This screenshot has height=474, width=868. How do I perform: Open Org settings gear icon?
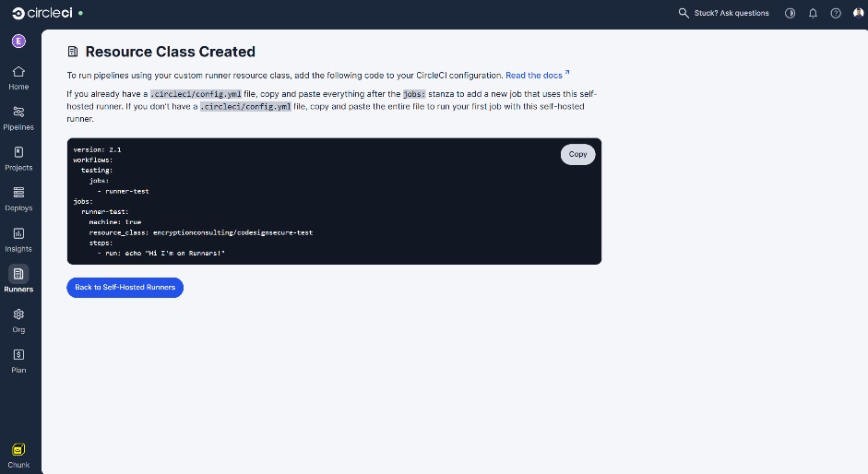click(x=18, y=314)
